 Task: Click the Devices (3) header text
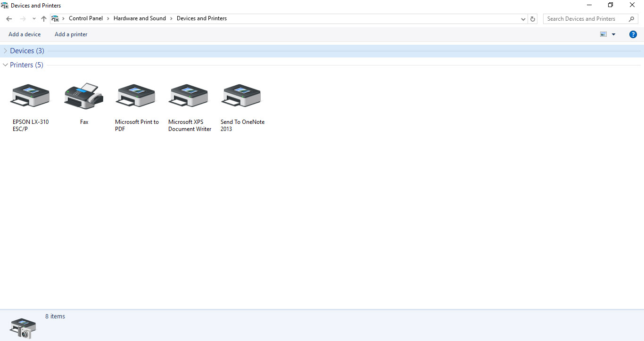point(27,51)
